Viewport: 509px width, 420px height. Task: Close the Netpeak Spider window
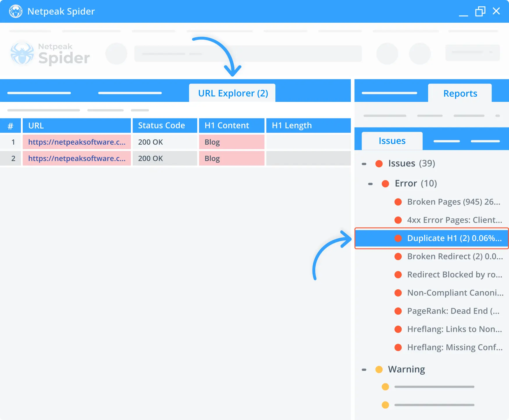click(x=496, y=11)
